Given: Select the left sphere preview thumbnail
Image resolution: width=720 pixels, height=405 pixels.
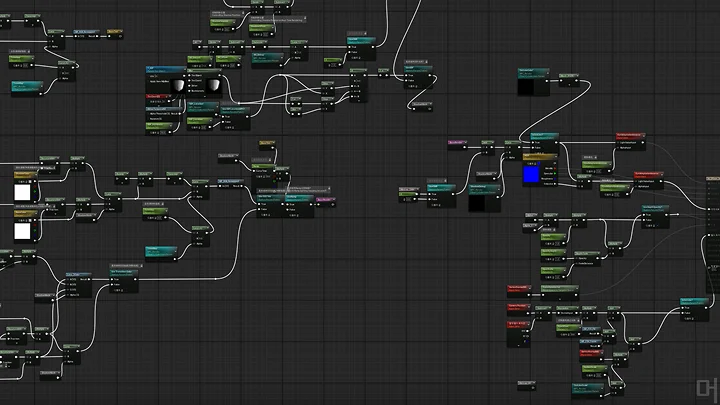Looking at the screenshot, I should click(x=177, y=85).
